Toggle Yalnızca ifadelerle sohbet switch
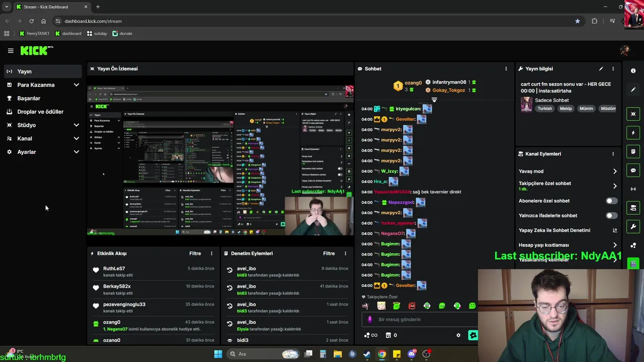The width and height of the screenshot is (644, 362). pyautogui.click(x=611, y=216)
